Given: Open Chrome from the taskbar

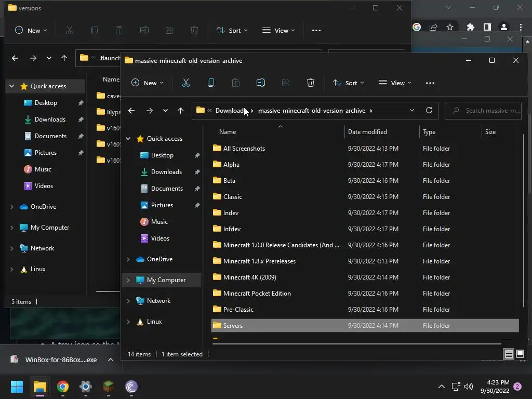Looking at the screenshot, I should point(63,387).
